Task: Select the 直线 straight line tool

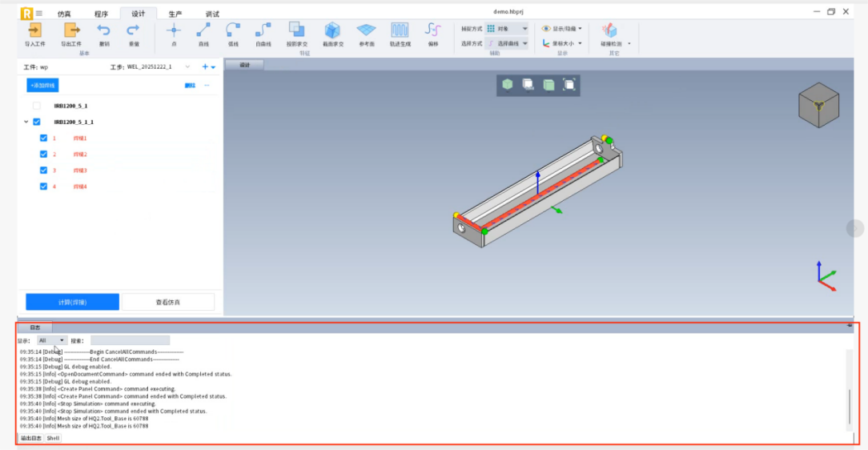Action: (203, 30)
